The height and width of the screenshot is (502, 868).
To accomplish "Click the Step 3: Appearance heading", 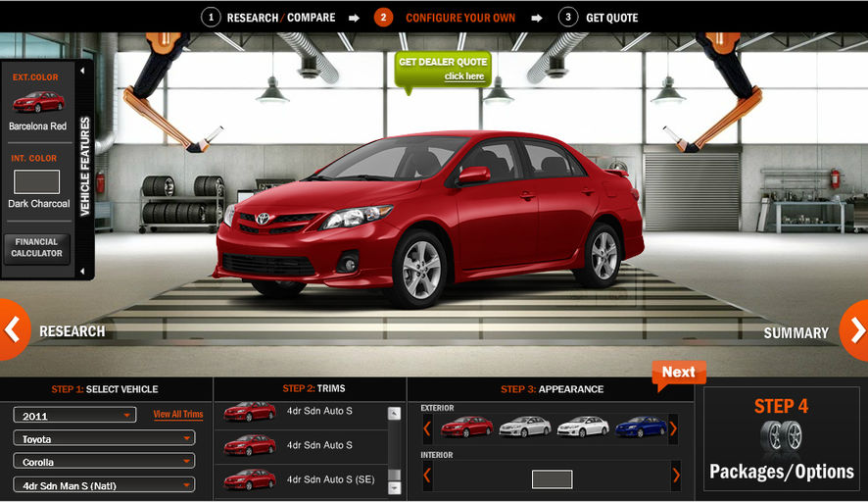I will pos(552,389).
